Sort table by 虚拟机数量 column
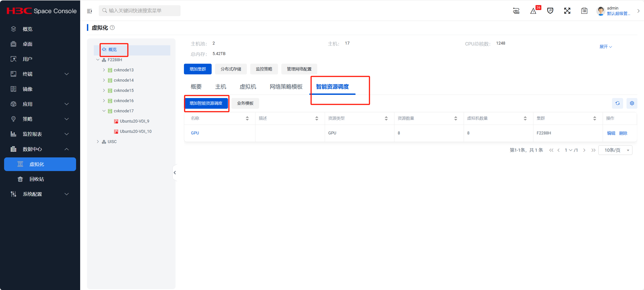This screenshot has width=644, height=290. [x=525, y=119]
